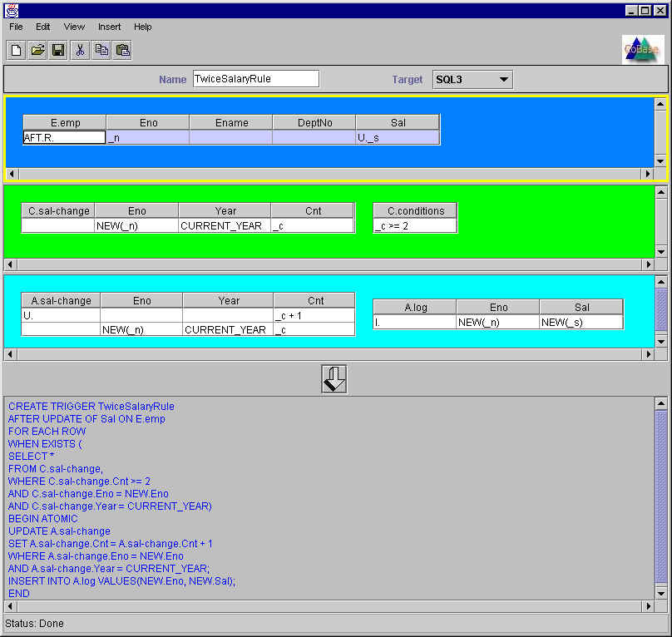Click the AFT.R. cell in E.emp table
672x637 pixels.
click(x=64, y=137)
